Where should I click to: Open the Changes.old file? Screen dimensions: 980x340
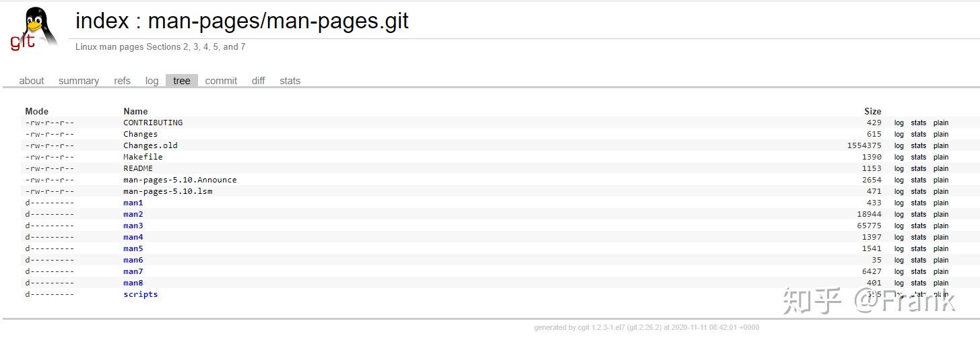coord(150,145)
